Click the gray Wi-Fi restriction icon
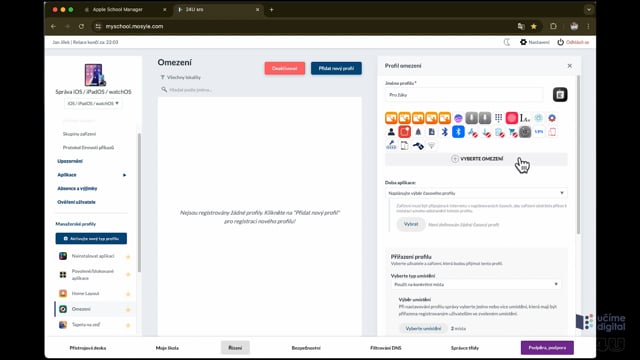Viewport: 640px width, 360px height. coord(431,145)
